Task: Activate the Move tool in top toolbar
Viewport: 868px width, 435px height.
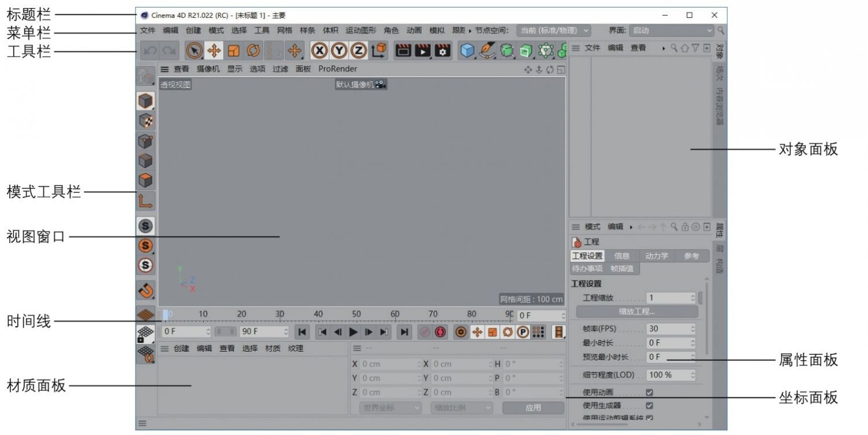Action: (x=214, y=51)
